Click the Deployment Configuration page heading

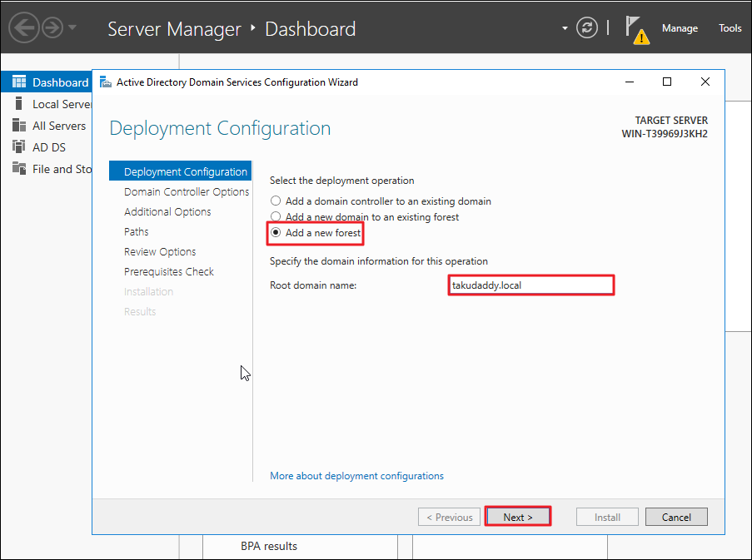coord(220,128)
